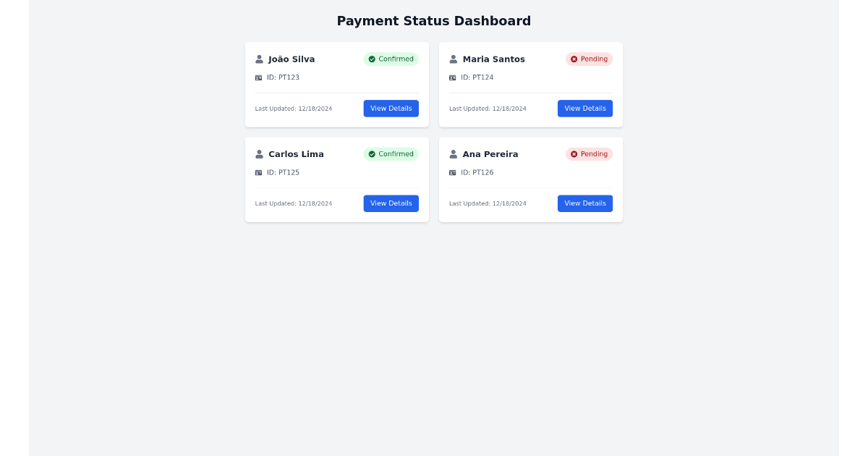Click the ID card icon next to PT126
The image size is (868, 456).
coord(453,172)
